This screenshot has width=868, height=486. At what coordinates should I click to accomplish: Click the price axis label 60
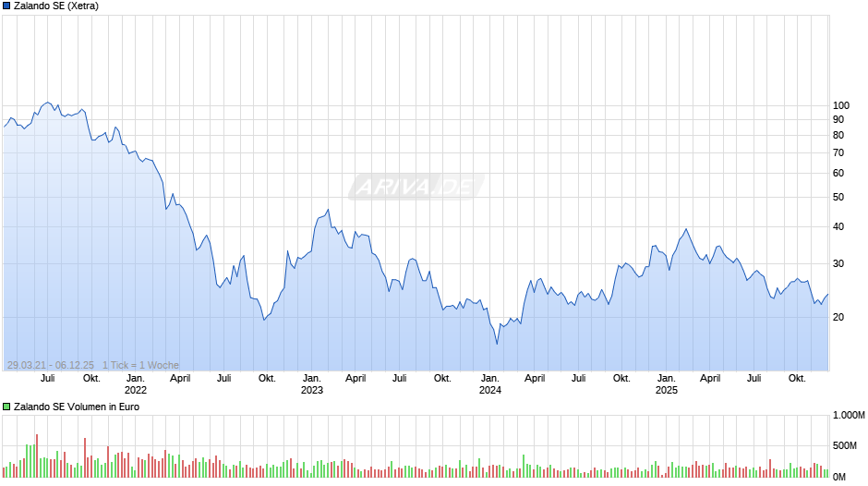[838, 174]
